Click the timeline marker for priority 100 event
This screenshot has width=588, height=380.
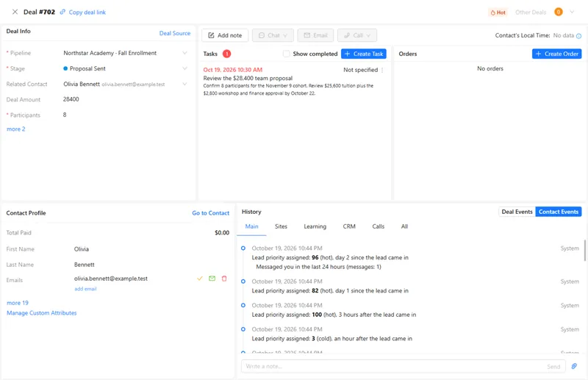[243, 305]
